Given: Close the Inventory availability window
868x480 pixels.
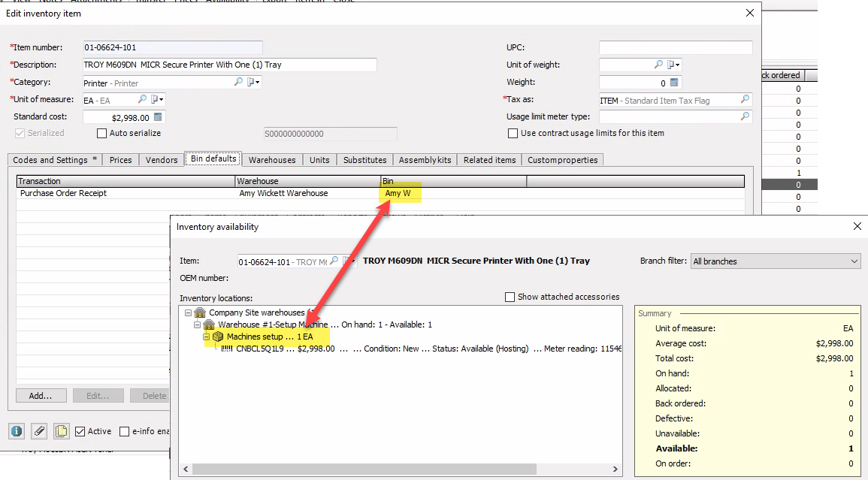Looking at the screenshot, I should [x=857, y=226].
